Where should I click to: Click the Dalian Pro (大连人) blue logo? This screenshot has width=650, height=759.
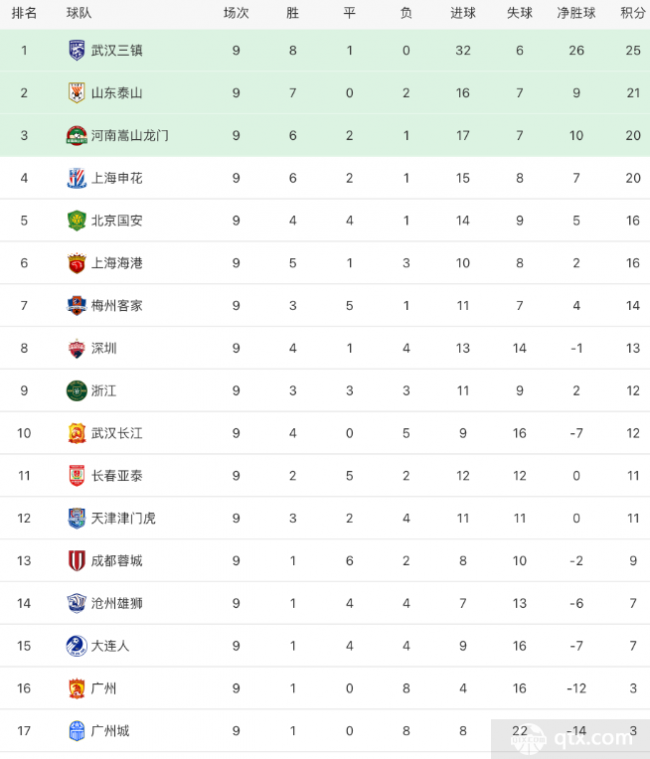click(76, 645)
